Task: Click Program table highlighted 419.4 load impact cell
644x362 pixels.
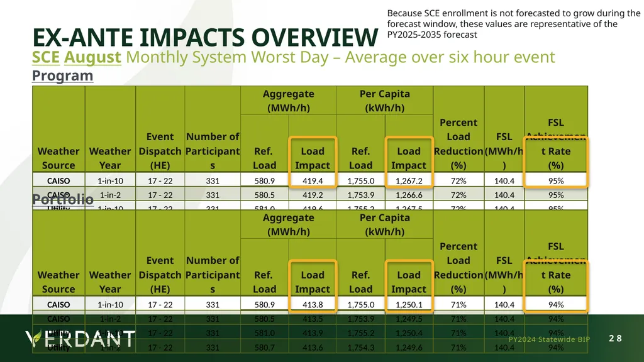Action: point(313,180)
